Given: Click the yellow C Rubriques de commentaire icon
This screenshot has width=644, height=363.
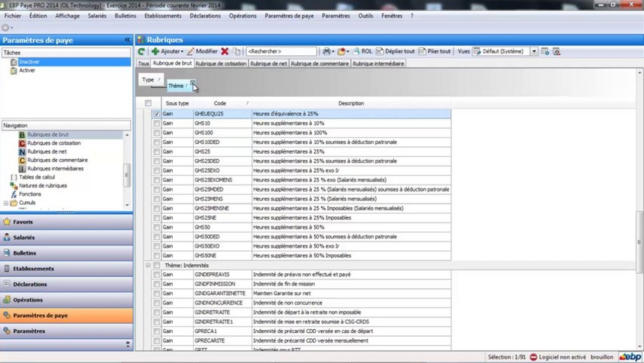Looking at the screenshot, I should [x=22, y=160].
